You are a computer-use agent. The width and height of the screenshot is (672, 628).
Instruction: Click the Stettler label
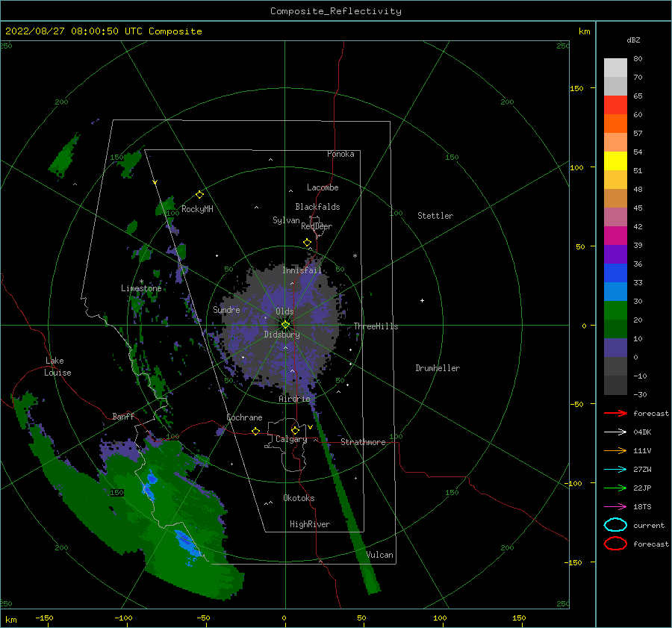(x=435, y=216)
